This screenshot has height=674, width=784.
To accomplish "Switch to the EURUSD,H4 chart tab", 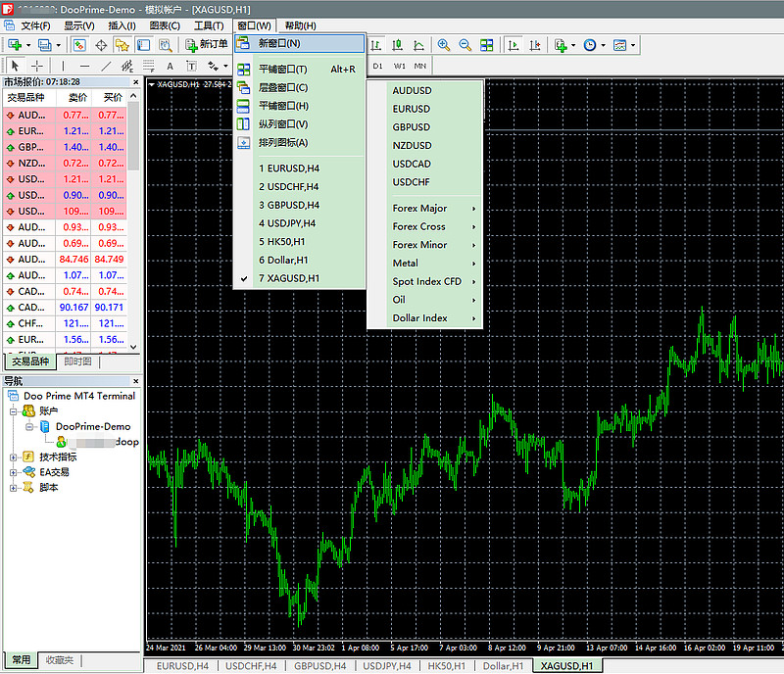I will (182, 666).
